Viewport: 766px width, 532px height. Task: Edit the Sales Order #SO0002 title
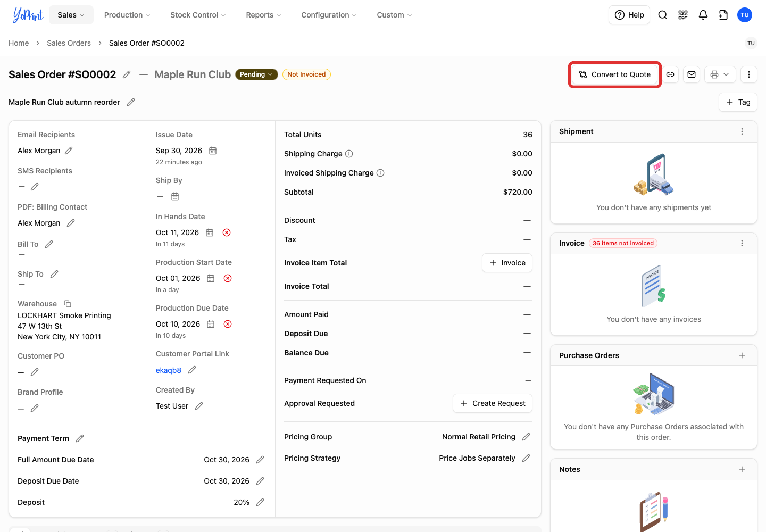tap(127, 74)
